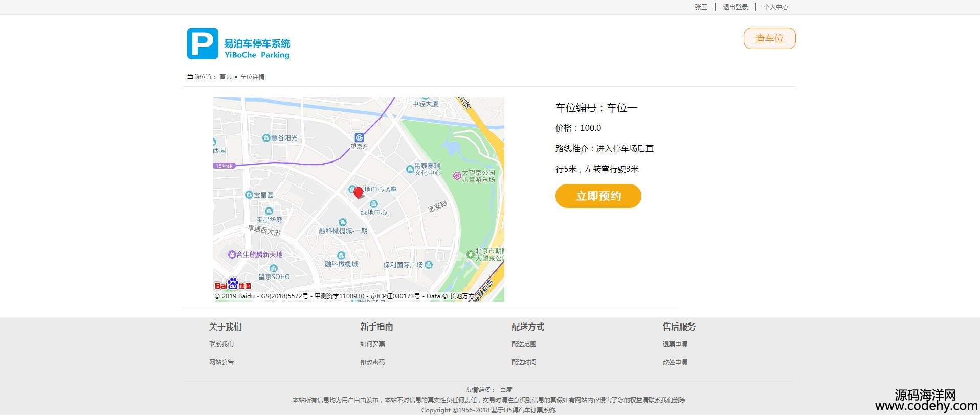Click the 慧谷阳光 map marker icon
Viewport: 980px width, 416px height.
pyautogui.click(x=266, y=138)
